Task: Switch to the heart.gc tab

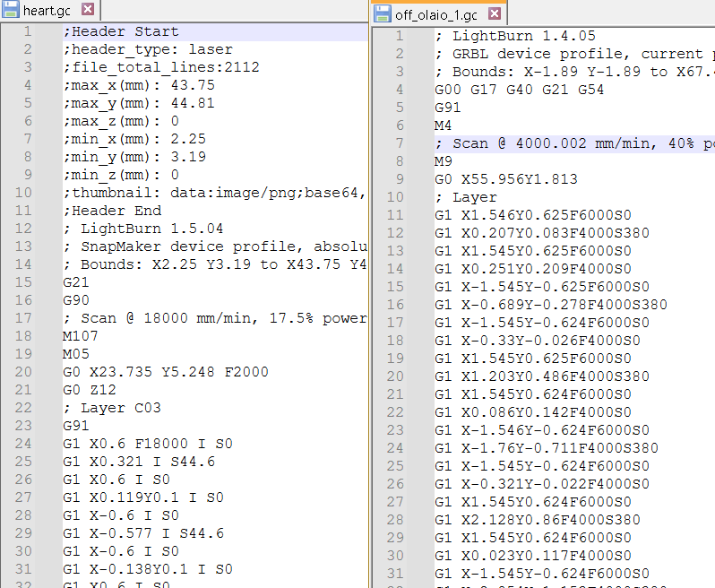Action: tap(47, 9)
